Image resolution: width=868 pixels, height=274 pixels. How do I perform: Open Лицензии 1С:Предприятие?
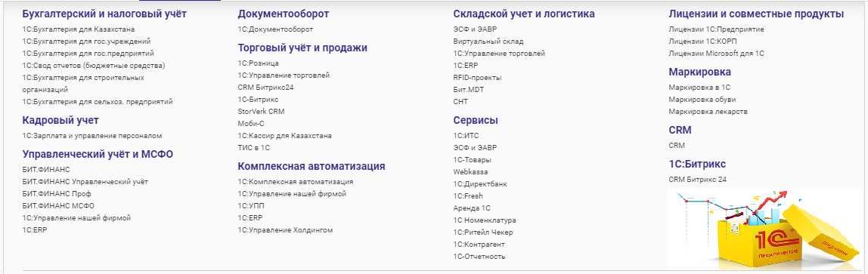[x=716, y=29]
